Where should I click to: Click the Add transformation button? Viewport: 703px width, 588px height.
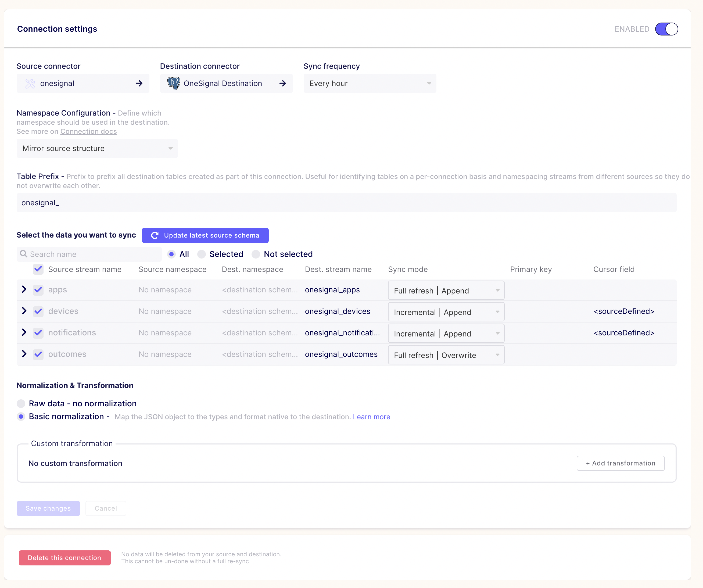click(620, 463)
